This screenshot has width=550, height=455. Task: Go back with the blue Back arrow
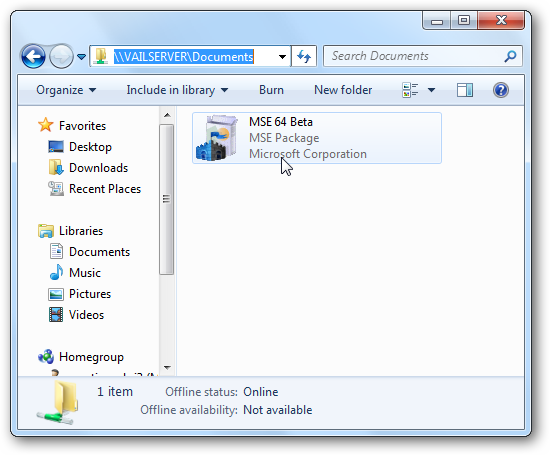pos(34,56)
